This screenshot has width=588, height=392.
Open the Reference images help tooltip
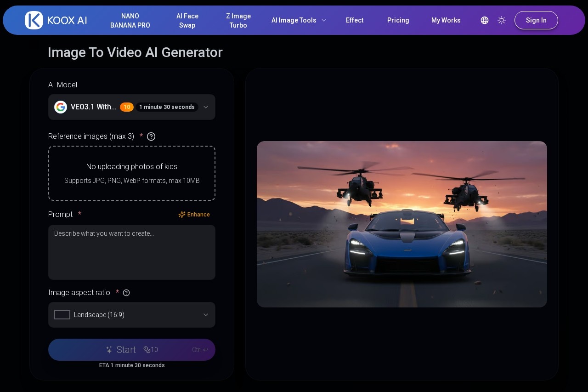point(151,136)
